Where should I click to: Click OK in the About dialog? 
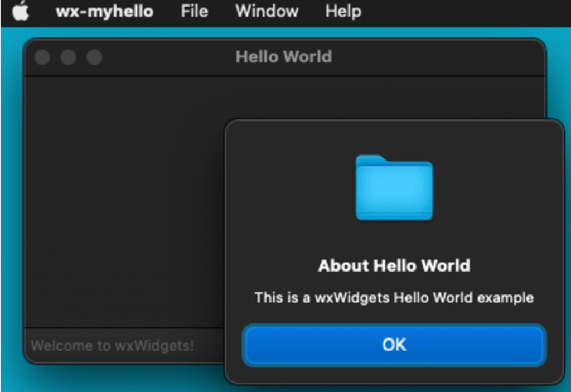pyautogui.click(x=394, y=345)
